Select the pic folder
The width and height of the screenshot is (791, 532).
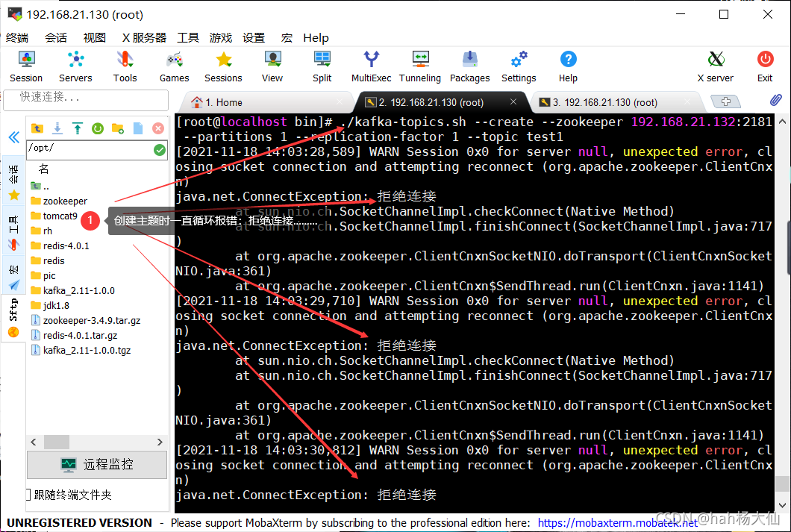(43, 276)
